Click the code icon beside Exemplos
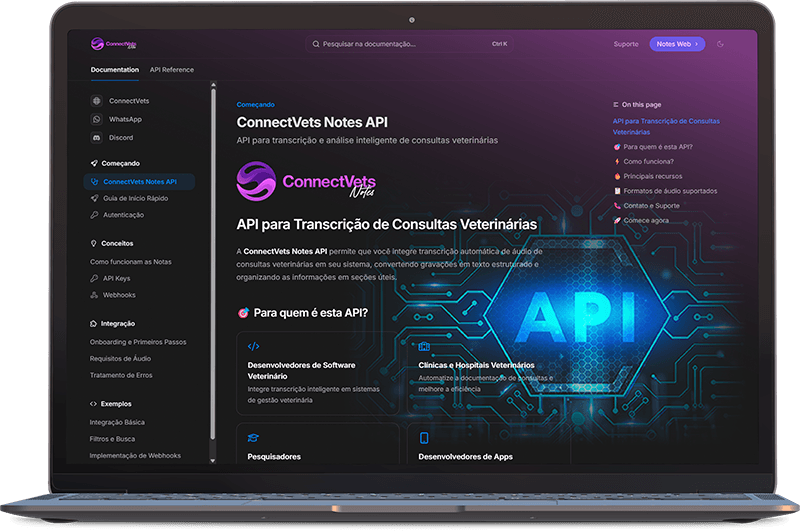Image resolution: width=800 pixels, height=531 pixels. [93, 403]
